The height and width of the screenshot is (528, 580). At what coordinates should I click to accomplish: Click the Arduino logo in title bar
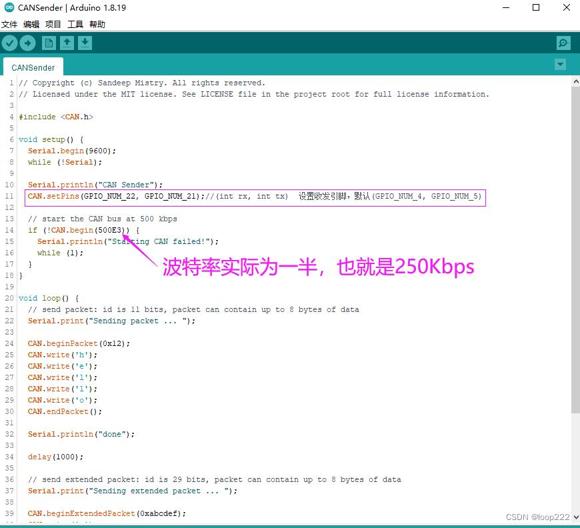click(9, 7)
